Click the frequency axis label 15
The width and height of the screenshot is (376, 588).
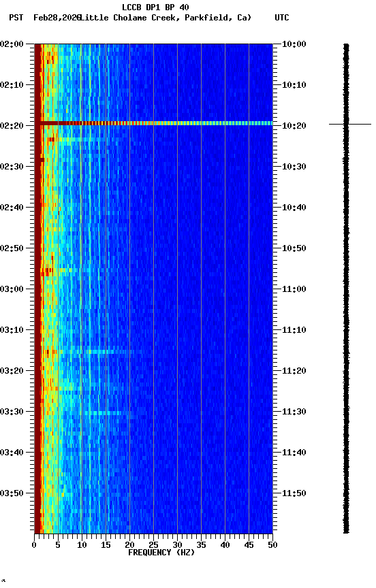coord(106,545)
